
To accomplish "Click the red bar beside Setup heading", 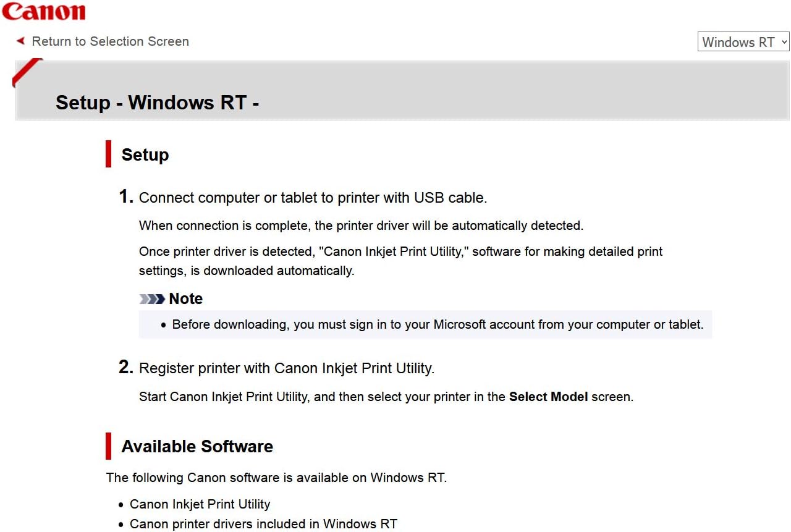I will pyautogui.click(x=109, y=154).
